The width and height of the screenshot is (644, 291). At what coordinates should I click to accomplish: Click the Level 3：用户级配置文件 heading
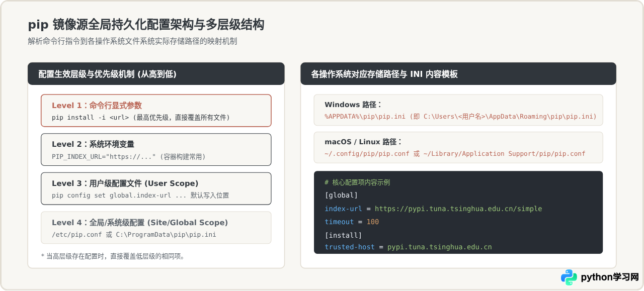click(x=125, y=183)
